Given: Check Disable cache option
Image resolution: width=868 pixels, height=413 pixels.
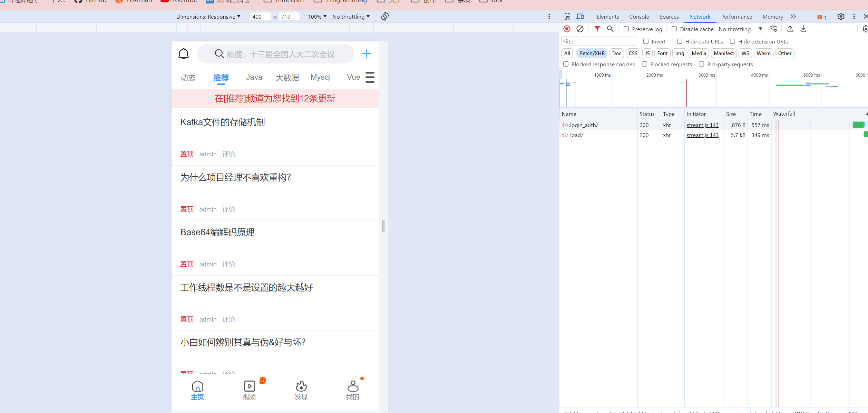Looking at the screenshot, I should pyautogui.click(x=674, y=29).
